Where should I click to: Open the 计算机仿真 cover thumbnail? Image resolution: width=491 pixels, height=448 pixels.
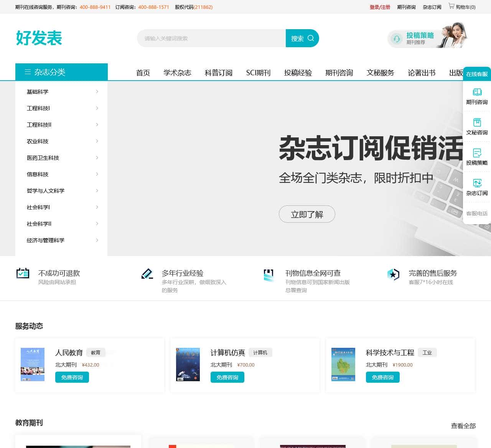pyautogui.click(x=188, y=364)
